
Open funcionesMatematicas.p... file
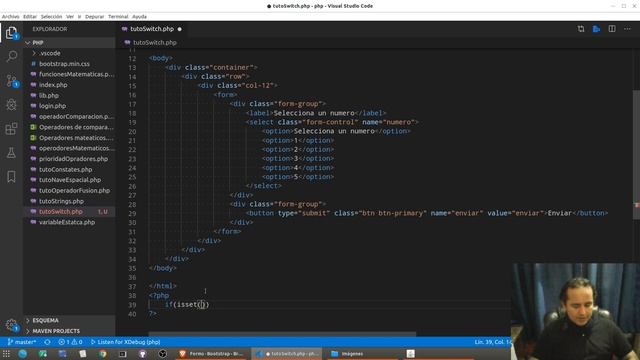click(x=69, y=74)
